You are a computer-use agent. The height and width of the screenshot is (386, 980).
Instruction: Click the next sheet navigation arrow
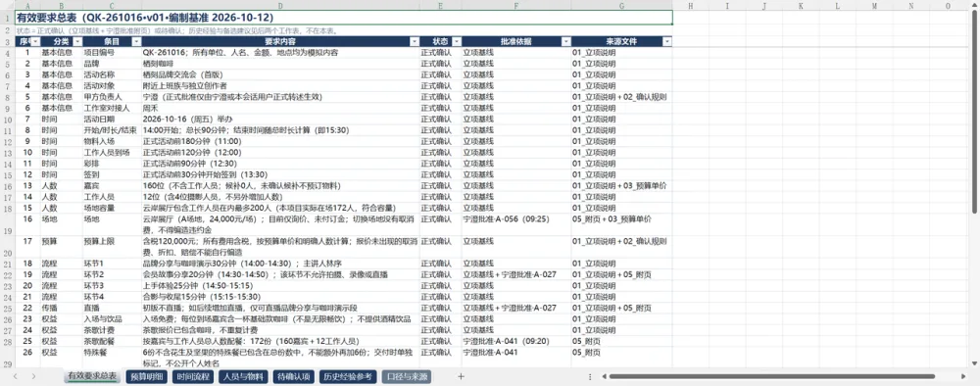tap(33, 376)
